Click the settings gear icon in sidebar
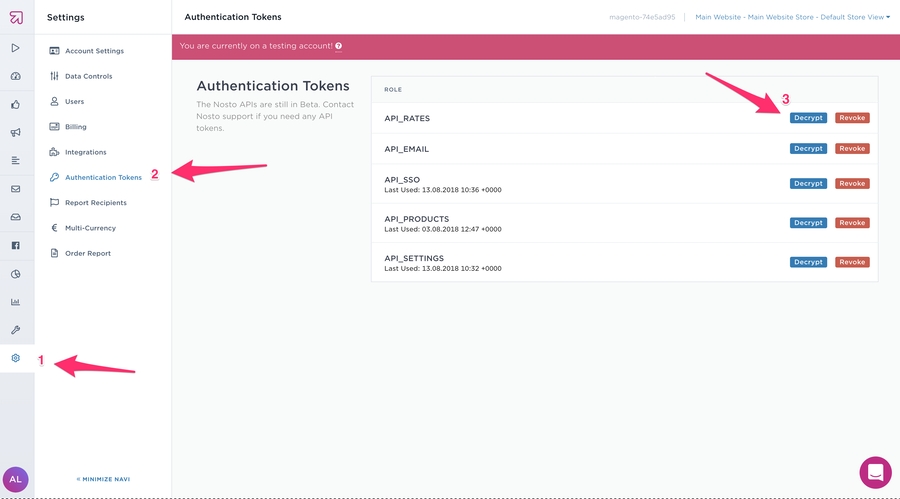The width and height of the screenshot is (900, 499). click(16, 358)
